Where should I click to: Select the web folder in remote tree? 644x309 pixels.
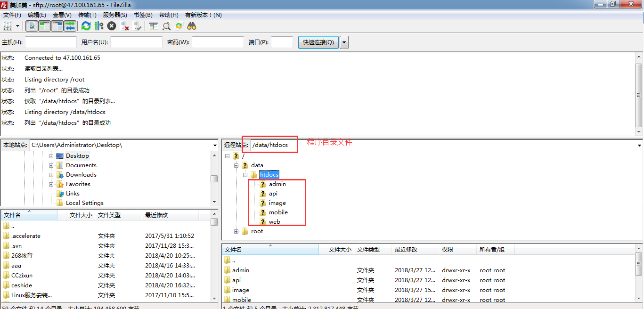pos(275,222)
